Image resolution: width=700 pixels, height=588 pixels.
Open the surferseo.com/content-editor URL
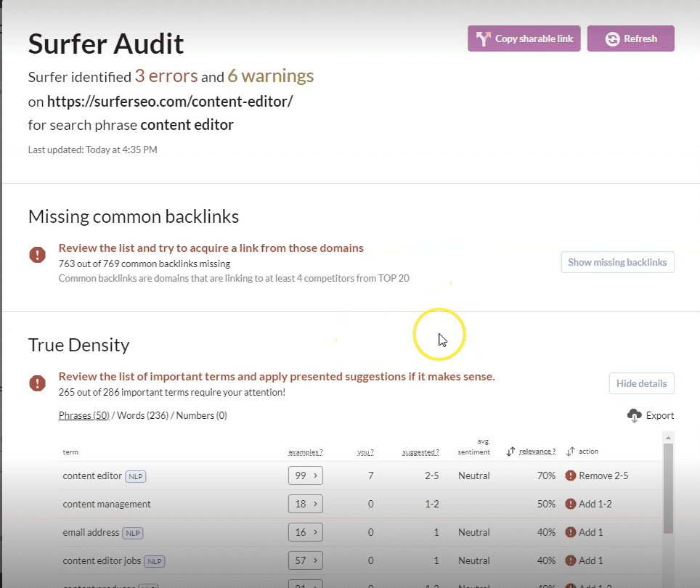pyautogui.click(x=170, y=102)
